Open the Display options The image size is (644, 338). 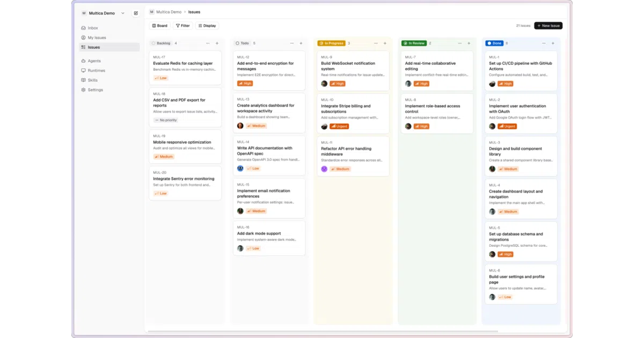point(207,26)
